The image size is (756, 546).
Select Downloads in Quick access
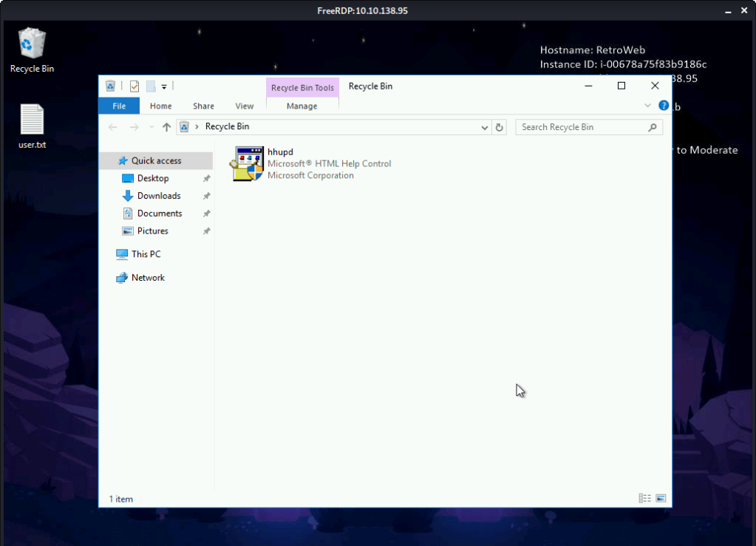(x=158, y=196)
